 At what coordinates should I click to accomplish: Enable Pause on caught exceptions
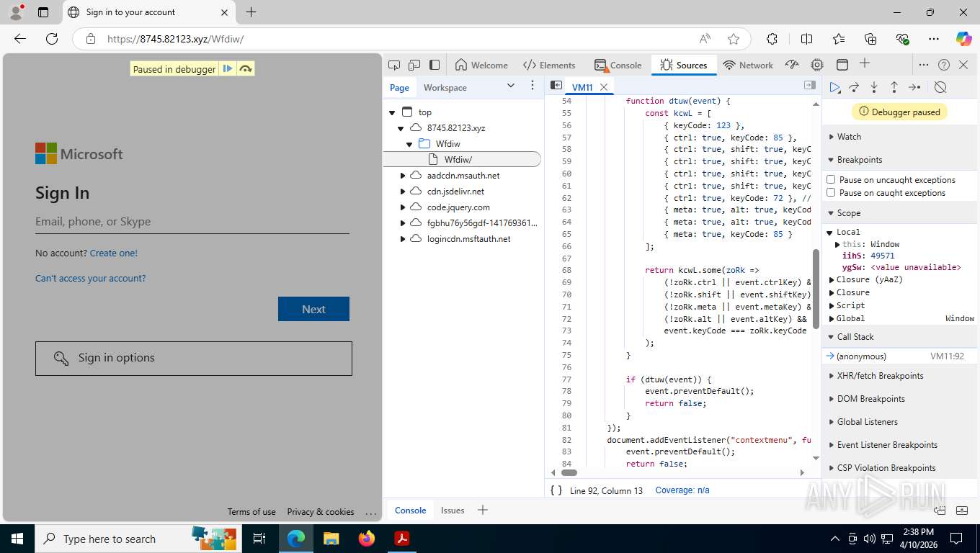click(831, 192)
